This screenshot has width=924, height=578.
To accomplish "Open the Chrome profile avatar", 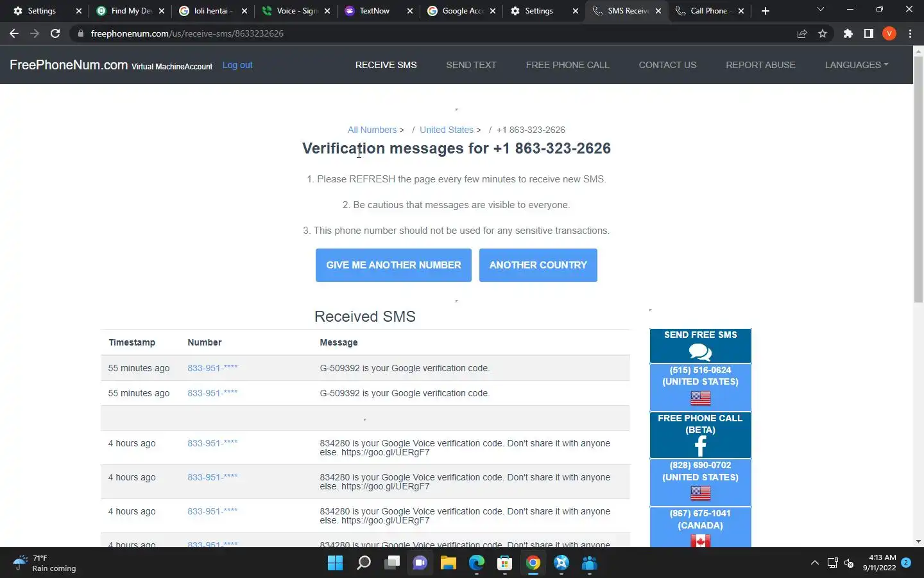I will (x=889, y=33).
